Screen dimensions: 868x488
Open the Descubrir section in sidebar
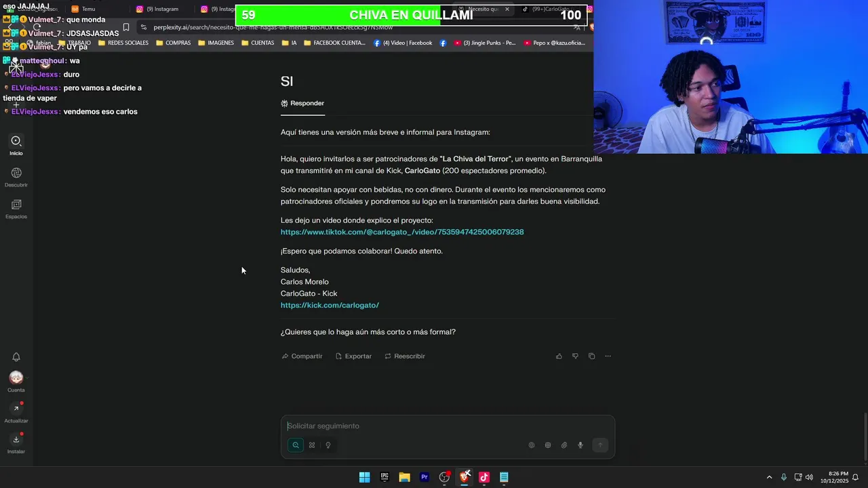[16, 178]
